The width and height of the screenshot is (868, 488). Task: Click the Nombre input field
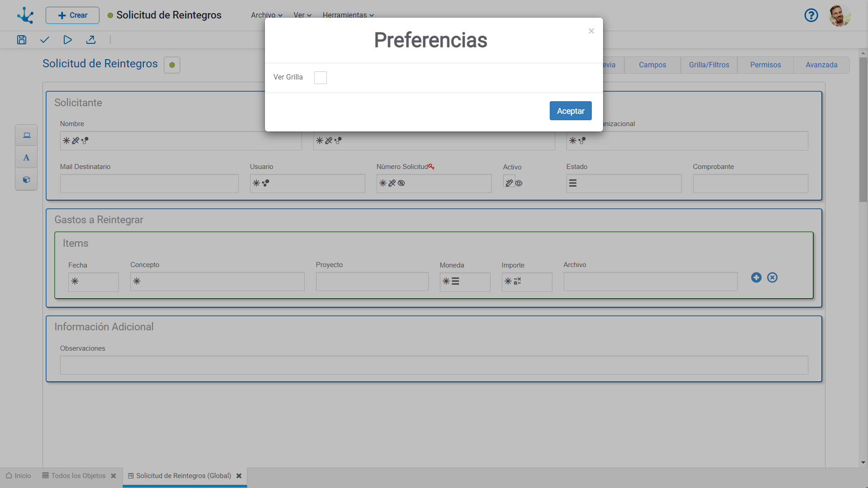[x=181, y=141]
